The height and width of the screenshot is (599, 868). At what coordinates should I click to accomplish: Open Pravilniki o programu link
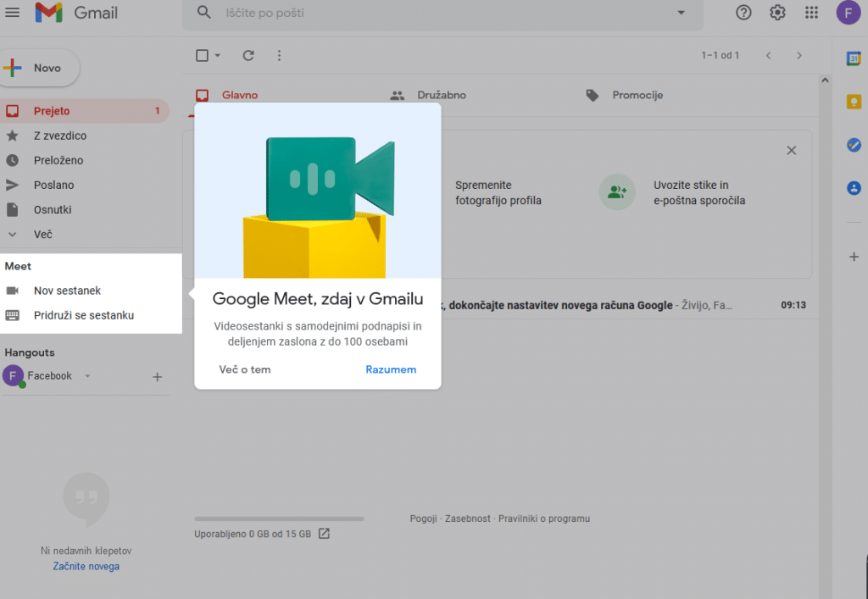tap(544, 519)
